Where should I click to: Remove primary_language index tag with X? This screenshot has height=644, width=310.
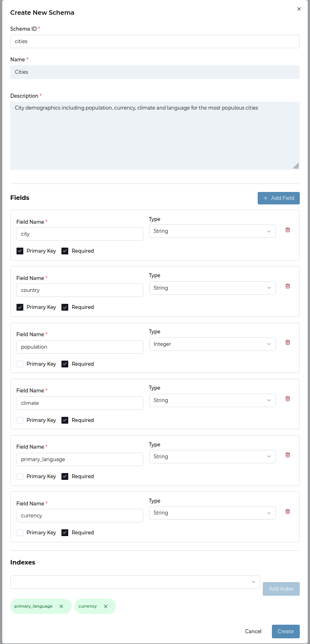[x=61, y=606]
